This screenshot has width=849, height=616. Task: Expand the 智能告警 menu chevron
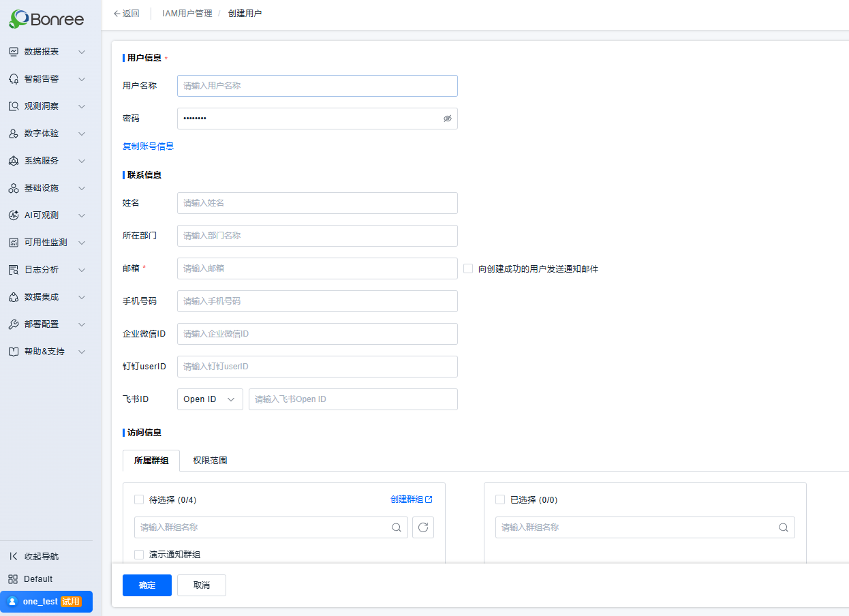pos(82,79)
